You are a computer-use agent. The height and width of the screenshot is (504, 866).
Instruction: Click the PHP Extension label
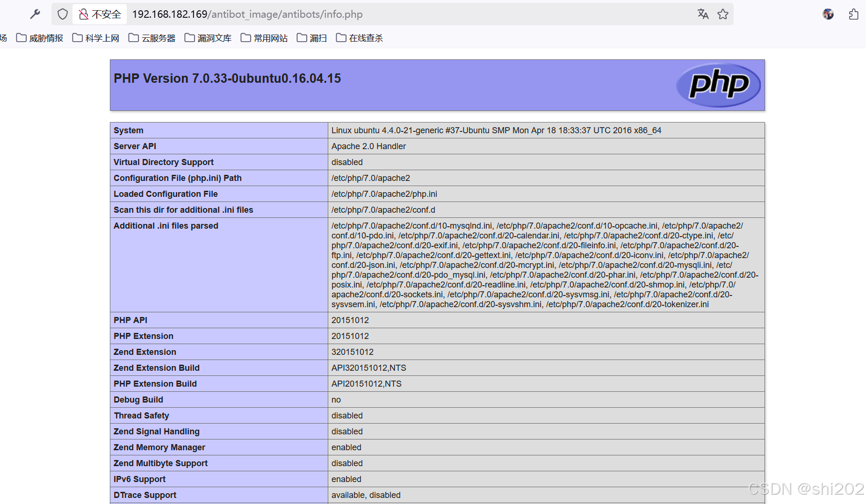click(x=144, y=336)
